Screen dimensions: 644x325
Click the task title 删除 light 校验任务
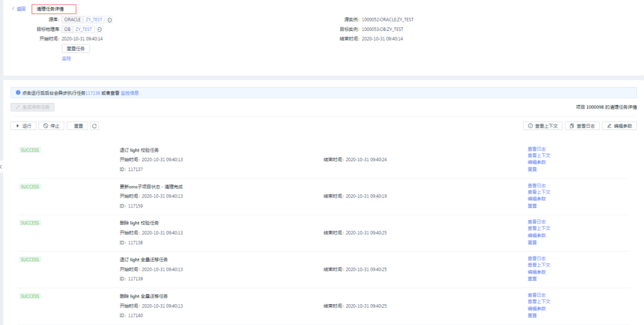click(x=139, y=223)
